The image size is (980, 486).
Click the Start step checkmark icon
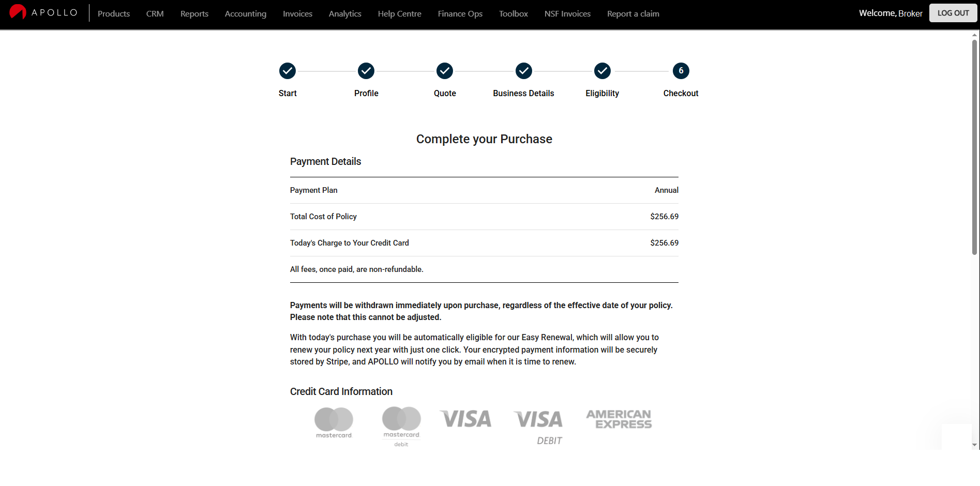288,71
